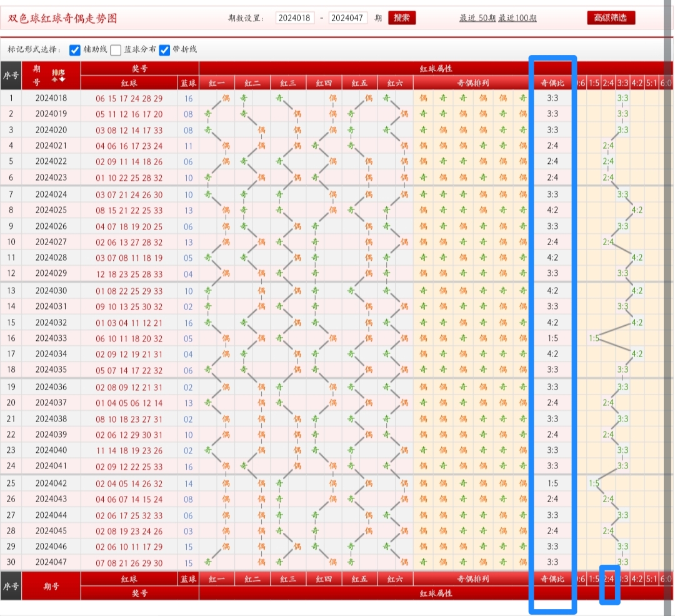
Task: Click blue ball 03 in row 2024045
Action: pos(188,531)
